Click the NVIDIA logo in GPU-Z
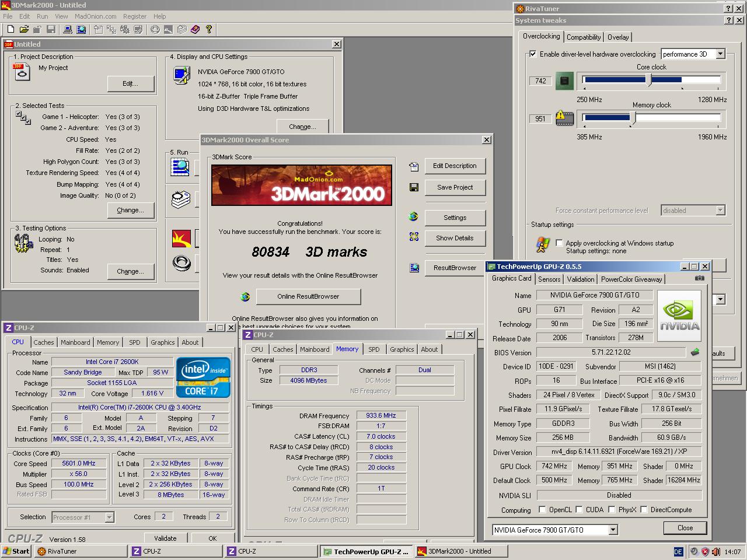 (679, 317)
